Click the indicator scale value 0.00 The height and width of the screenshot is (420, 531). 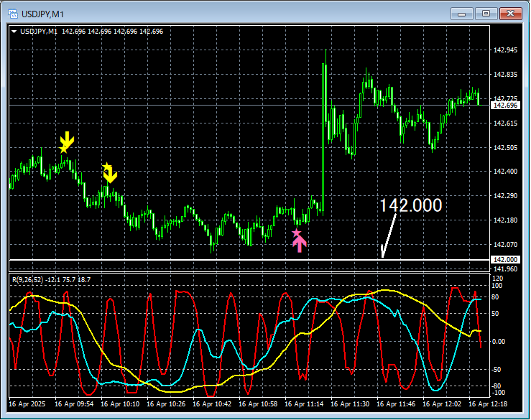(x=499, y=342)
